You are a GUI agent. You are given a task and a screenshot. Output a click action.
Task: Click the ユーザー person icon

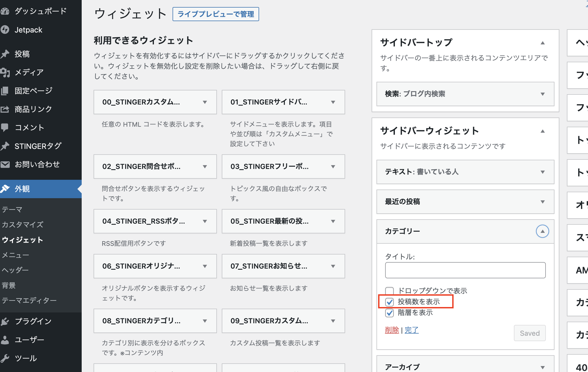coord(5,340)
